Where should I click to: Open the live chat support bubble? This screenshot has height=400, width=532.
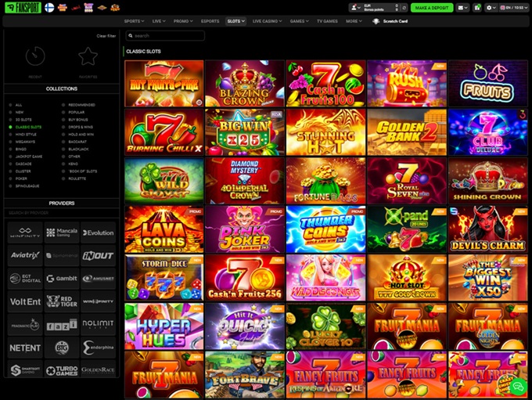tap(517, 387)
